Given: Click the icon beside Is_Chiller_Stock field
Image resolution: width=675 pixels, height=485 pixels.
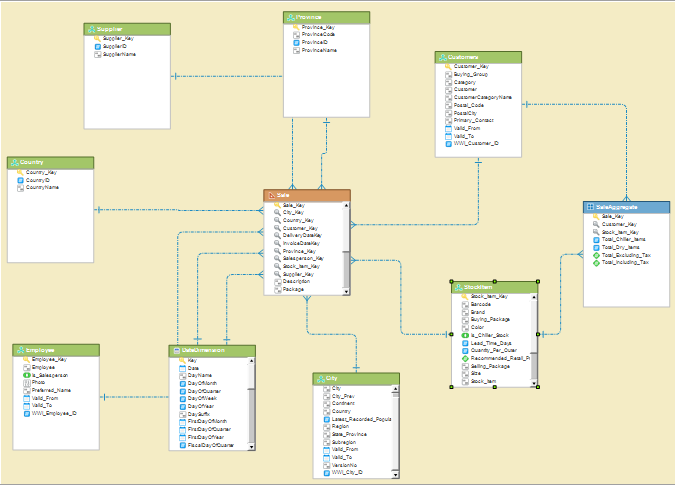Looking at the screenshot, I should [x=464, y=334].
